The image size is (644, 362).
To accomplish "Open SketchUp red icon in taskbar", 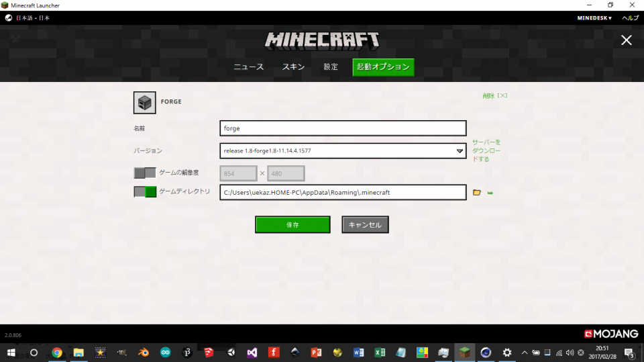I will point(209,353).
